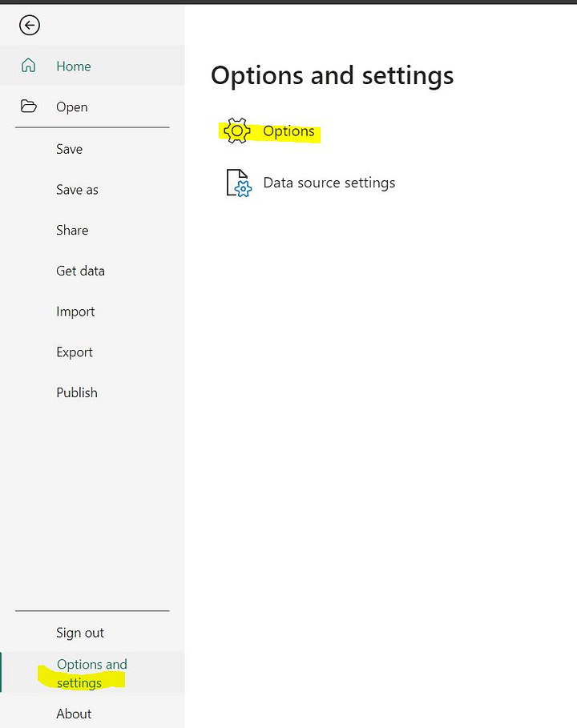Open the Options link
The width and height of the screenshot is (577, 728).
[x=288, y=131]
